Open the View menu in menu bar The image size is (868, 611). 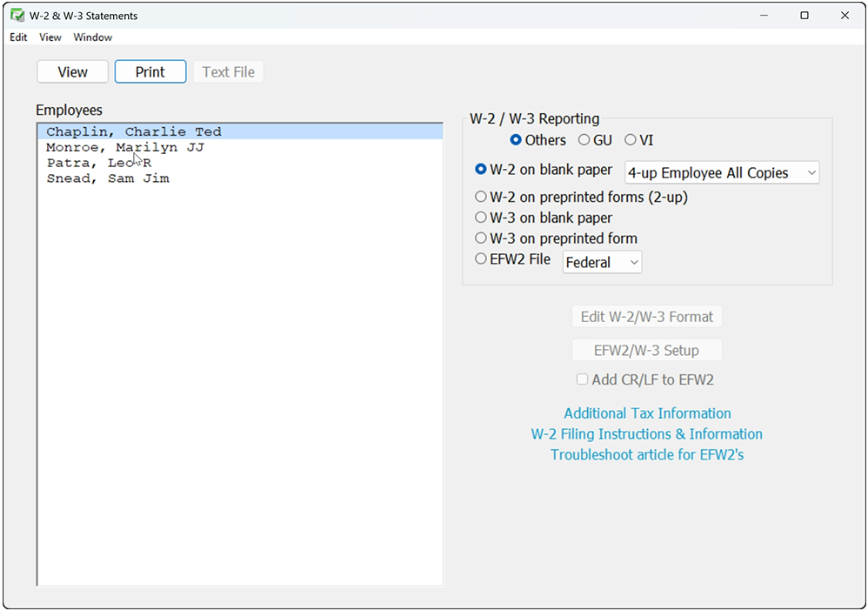tap(50, 37)
